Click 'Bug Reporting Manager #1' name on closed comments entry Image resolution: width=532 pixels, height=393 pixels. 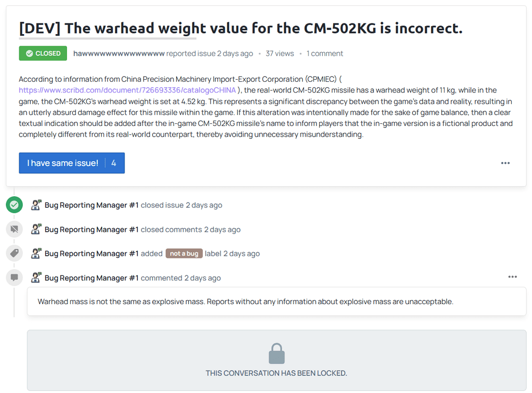92,230
